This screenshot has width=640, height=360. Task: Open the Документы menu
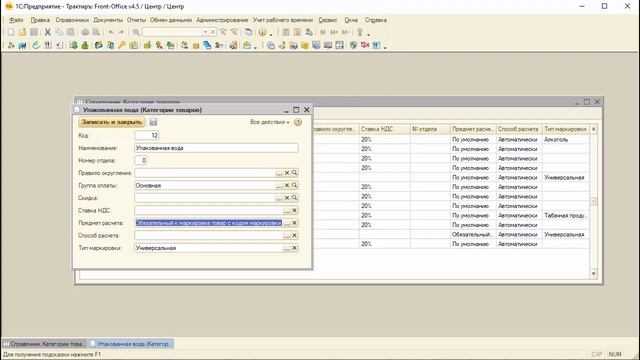coord(108,20)
